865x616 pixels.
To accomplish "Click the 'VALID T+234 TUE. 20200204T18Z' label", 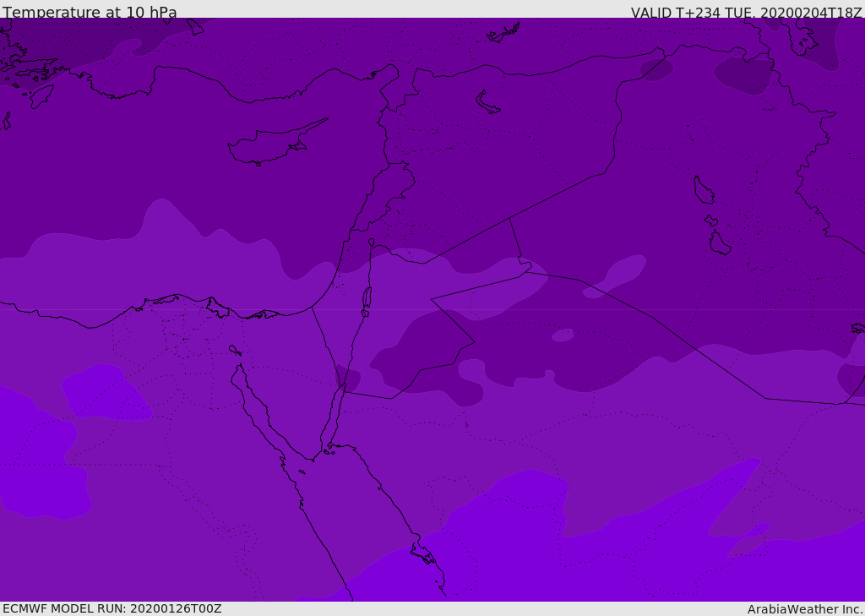I will 747,12.
